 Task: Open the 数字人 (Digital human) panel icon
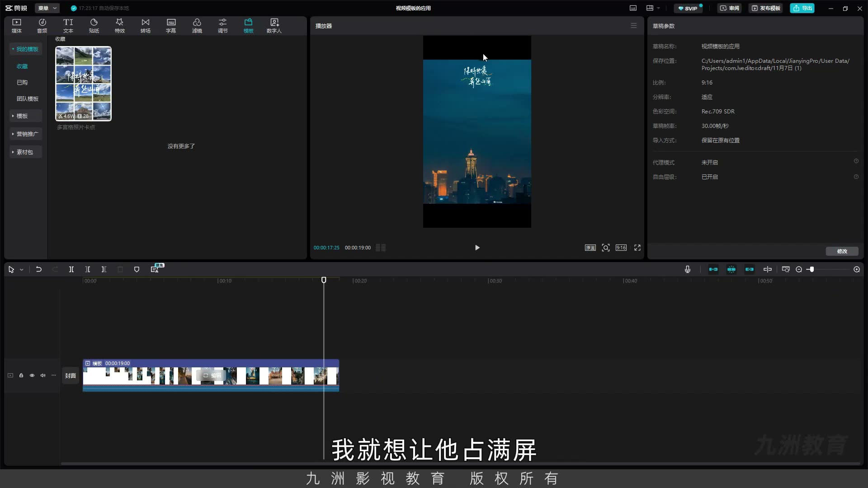[274, 26]
